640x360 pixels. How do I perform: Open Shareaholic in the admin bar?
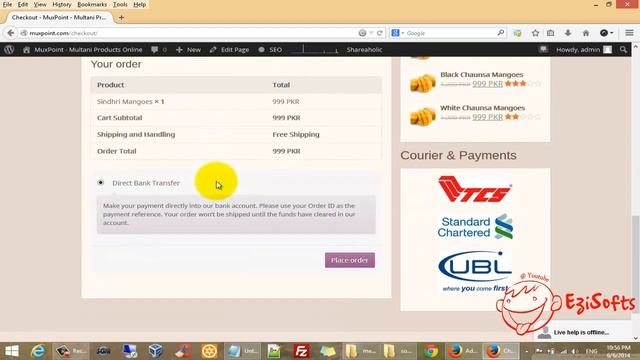(x=364, y=49)
